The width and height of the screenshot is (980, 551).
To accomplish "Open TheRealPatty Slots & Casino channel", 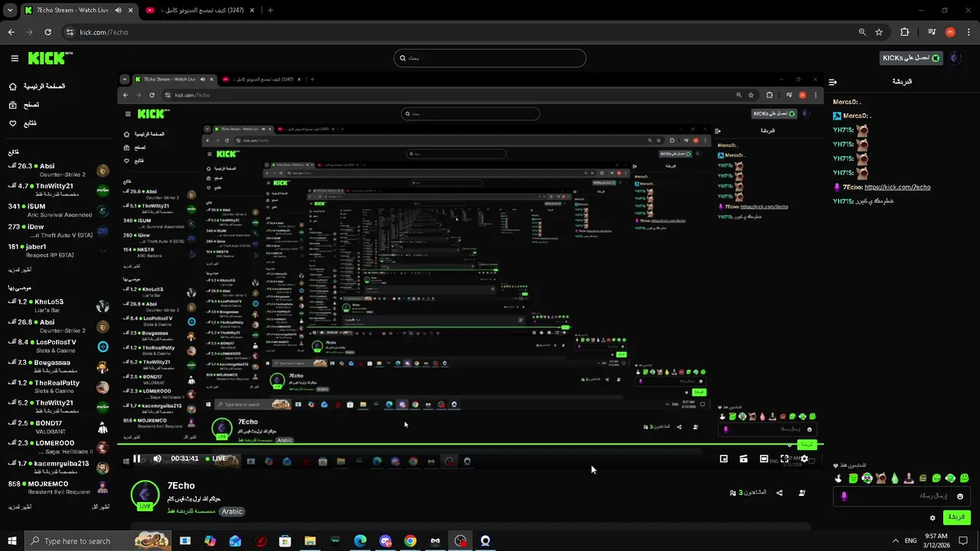I will (x=58, y=386).
